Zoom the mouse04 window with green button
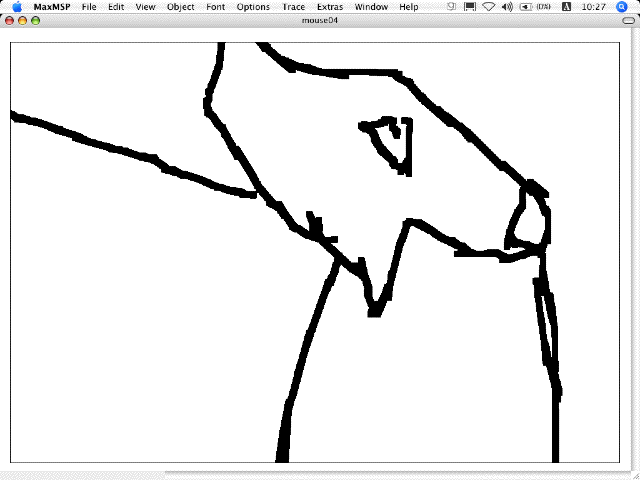640x480 pixels. click(36, 20)
